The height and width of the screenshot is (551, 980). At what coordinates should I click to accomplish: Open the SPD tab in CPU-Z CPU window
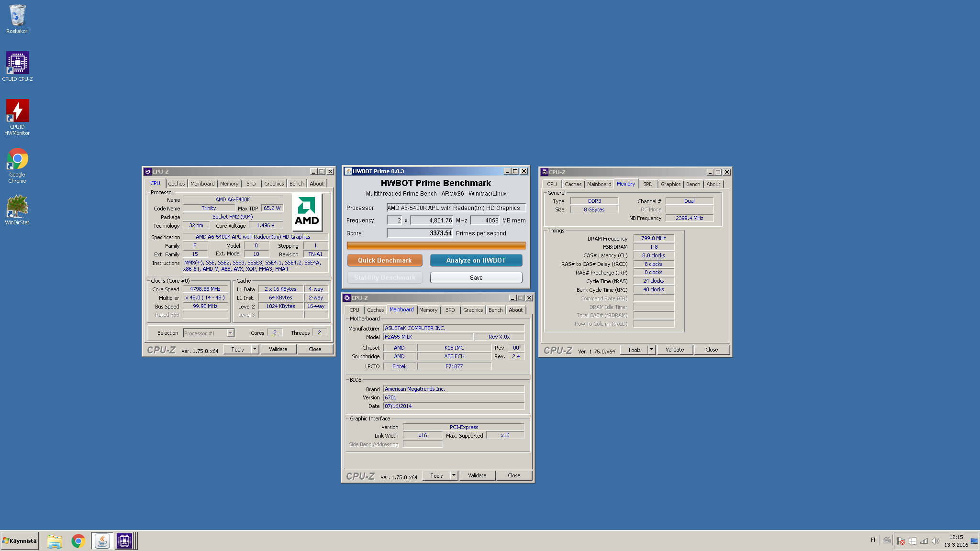pos(251,184)
